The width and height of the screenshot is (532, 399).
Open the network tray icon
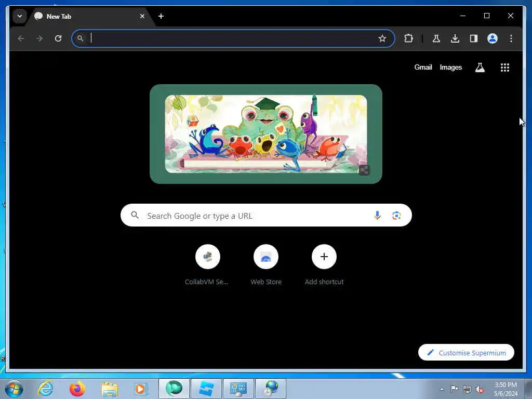pos(467,390)
